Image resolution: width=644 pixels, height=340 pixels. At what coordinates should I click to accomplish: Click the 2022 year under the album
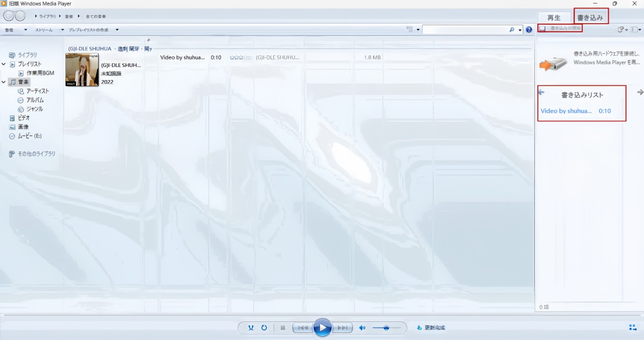[107, 82]
